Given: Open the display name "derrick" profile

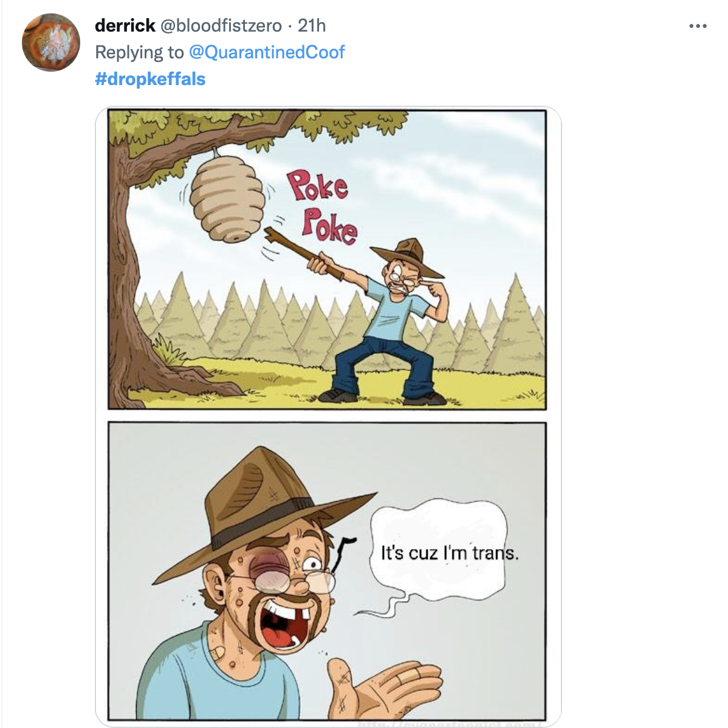Looking at the screenshot, I should (x=125, y=26).
